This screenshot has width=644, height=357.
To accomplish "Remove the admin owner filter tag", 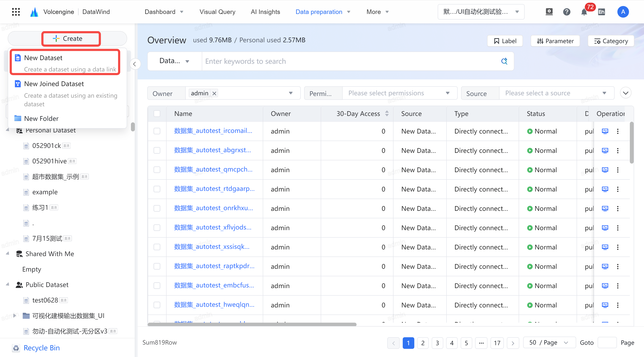I will click(x=214, y=93).
